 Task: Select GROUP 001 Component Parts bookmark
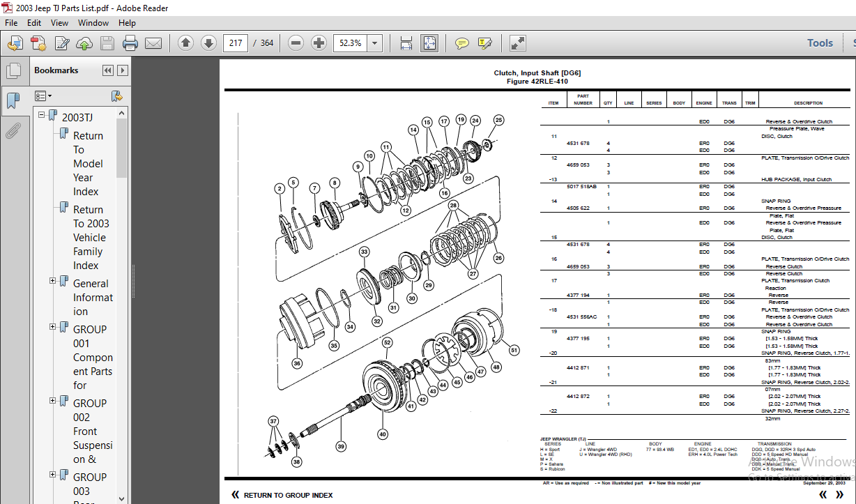tap(93, 357)
